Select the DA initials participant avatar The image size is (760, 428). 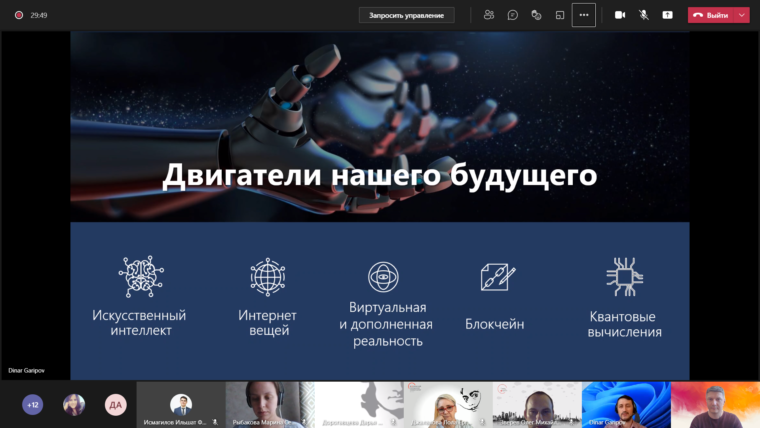click(115, 405)
